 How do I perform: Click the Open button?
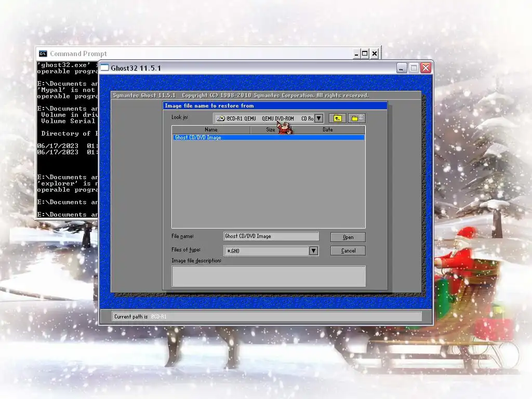click(348, 237)
